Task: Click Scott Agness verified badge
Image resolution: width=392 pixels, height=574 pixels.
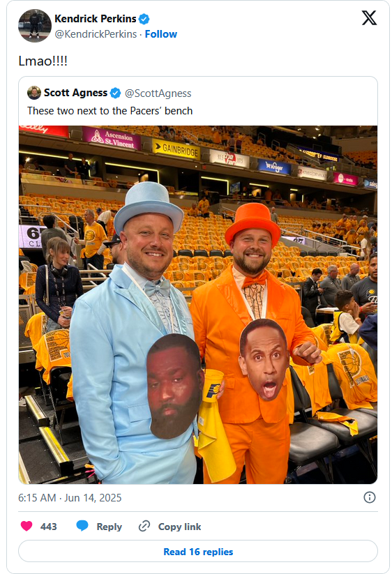Action: tap(115, 93)
